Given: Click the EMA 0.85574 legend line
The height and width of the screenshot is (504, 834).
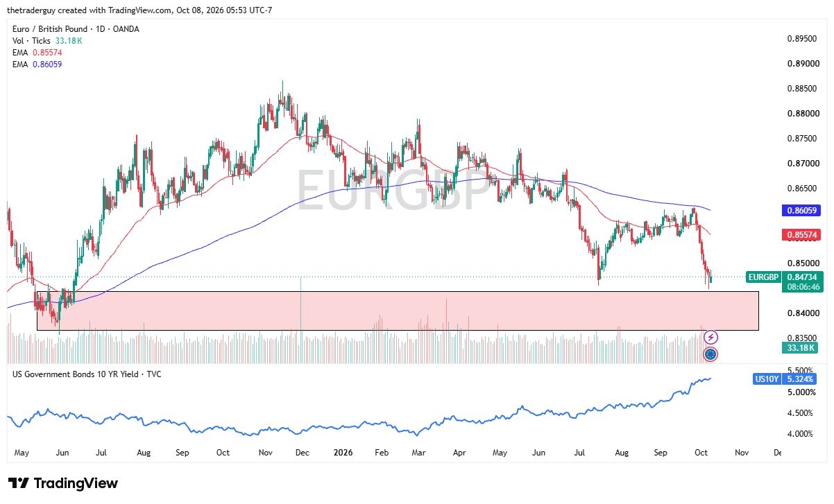Looking at the screenshot, I should tap(37, 52).
